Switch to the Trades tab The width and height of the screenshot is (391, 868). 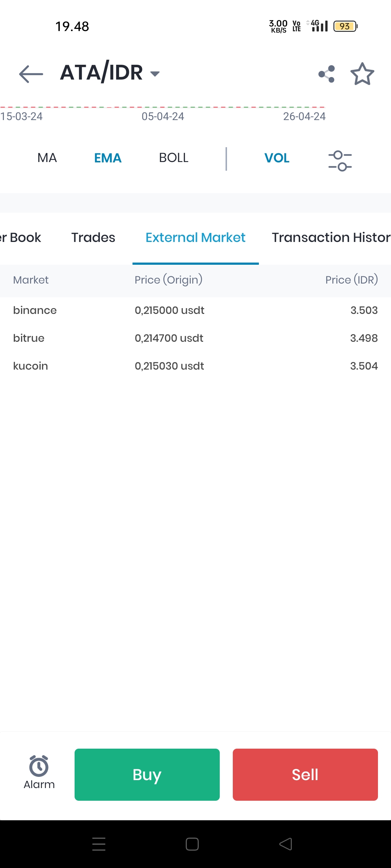click(x=93, y=238)
